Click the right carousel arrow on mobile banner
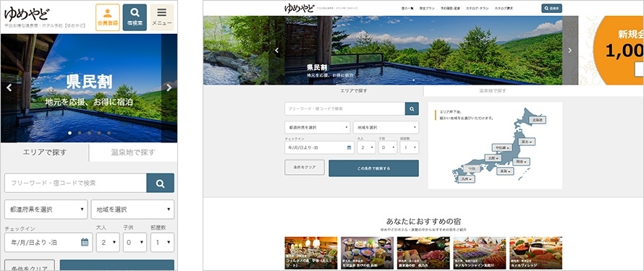644x271 pixels. [169, 87]
